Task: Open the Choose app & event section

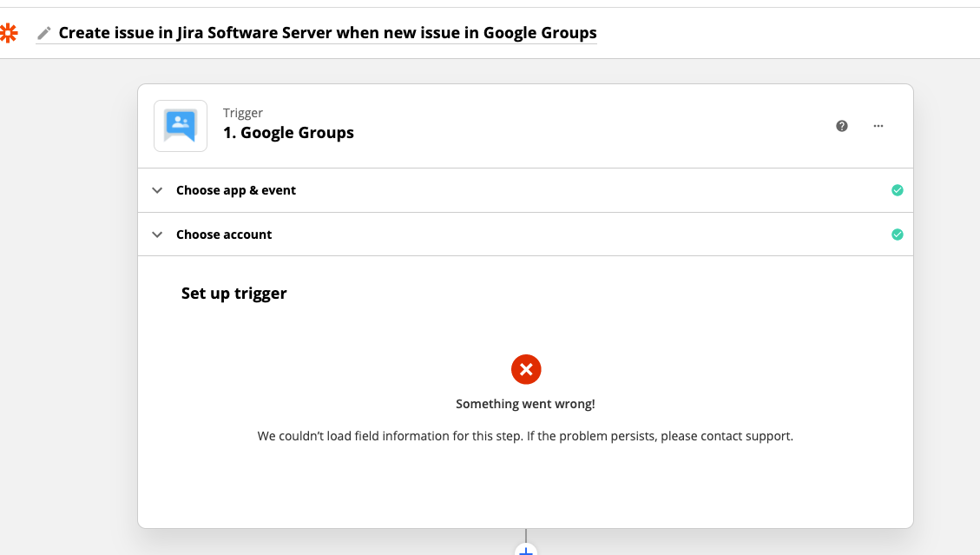Action: coord(526,190)
